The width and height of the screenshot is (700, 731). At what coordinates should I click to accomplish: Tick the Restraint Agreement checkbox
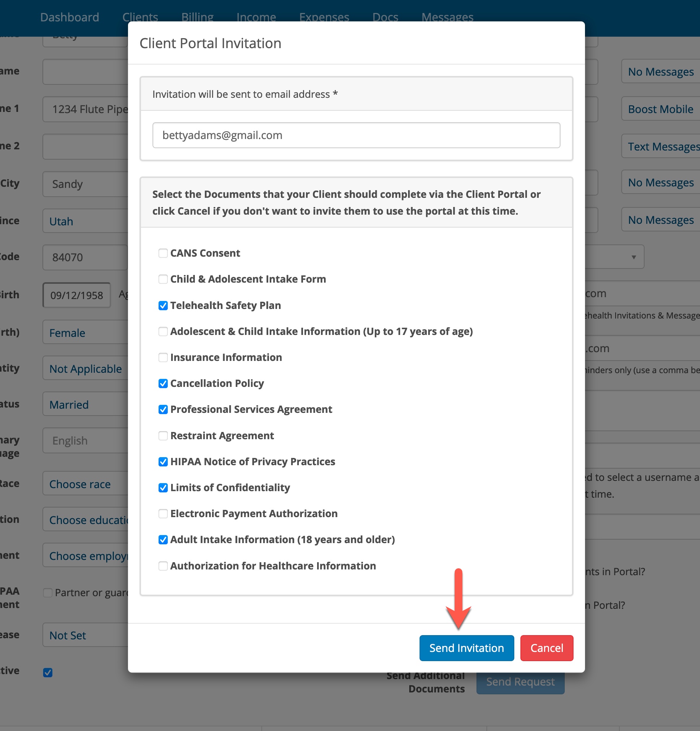[x=163, y=436]
